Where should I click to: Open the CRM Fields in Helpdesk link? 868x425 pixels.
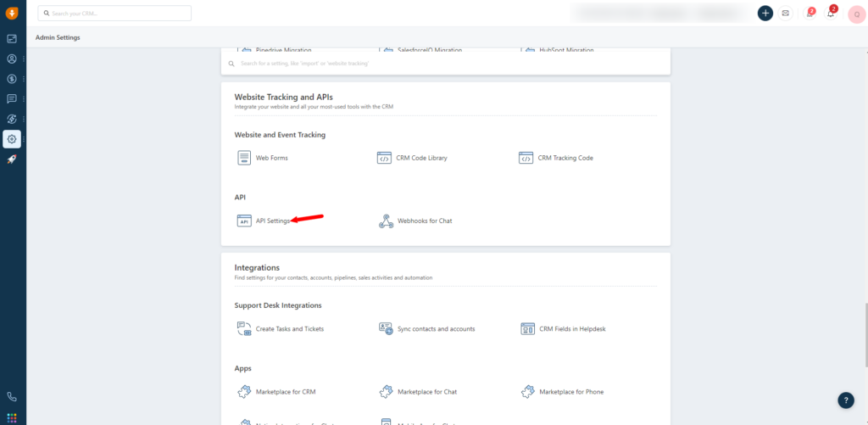[572, 328]
